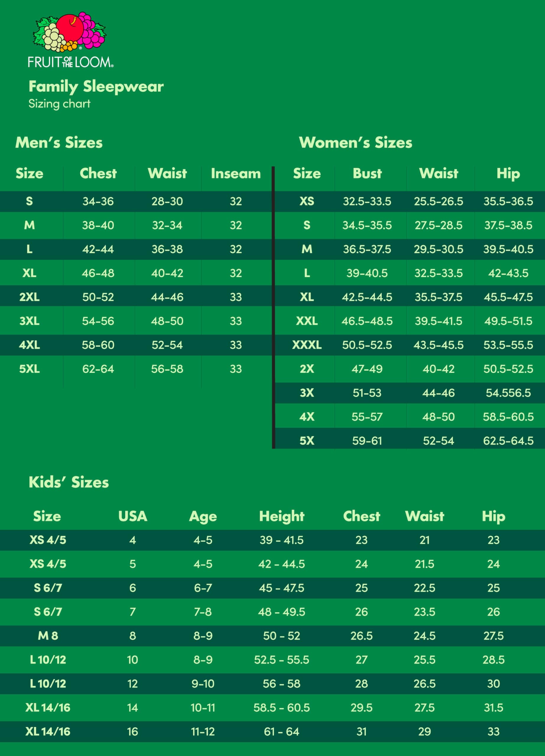Select the Men's Sizes heading
The image size is (545, 756).
tap(59, 143)
